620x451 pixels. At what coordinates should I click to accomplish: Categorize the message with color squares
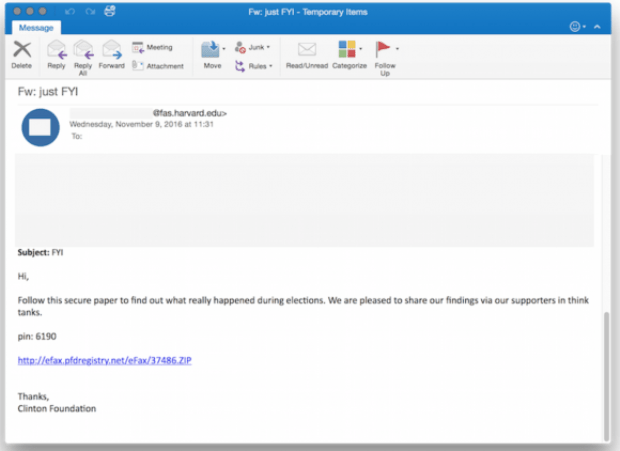349,55
